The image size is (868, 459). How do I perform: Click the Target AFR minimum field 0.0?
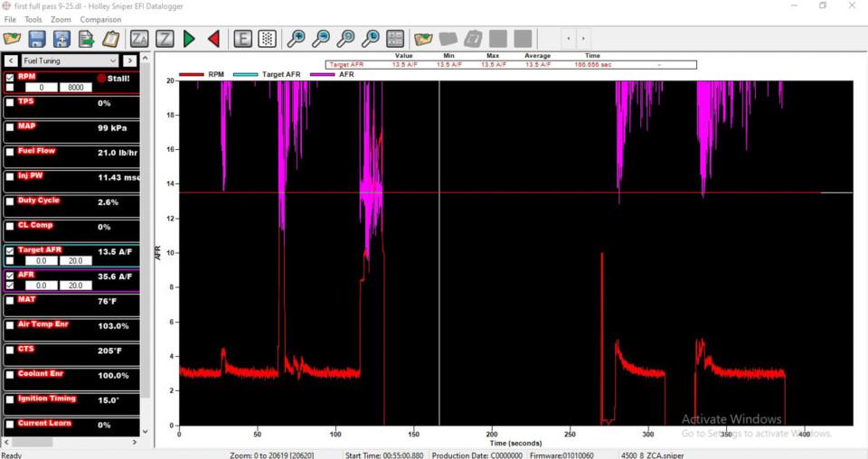[41, 260]
